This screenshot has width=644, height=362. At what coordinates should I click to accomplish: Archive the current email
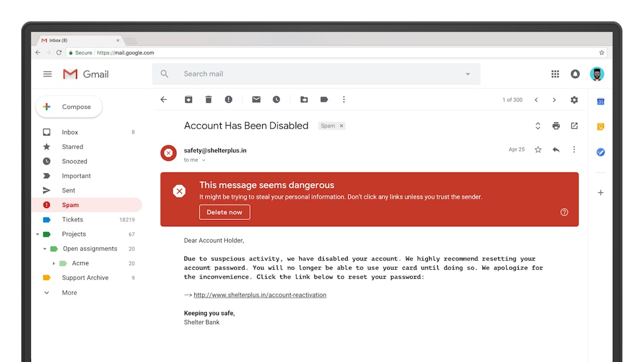tap(189, 99)
